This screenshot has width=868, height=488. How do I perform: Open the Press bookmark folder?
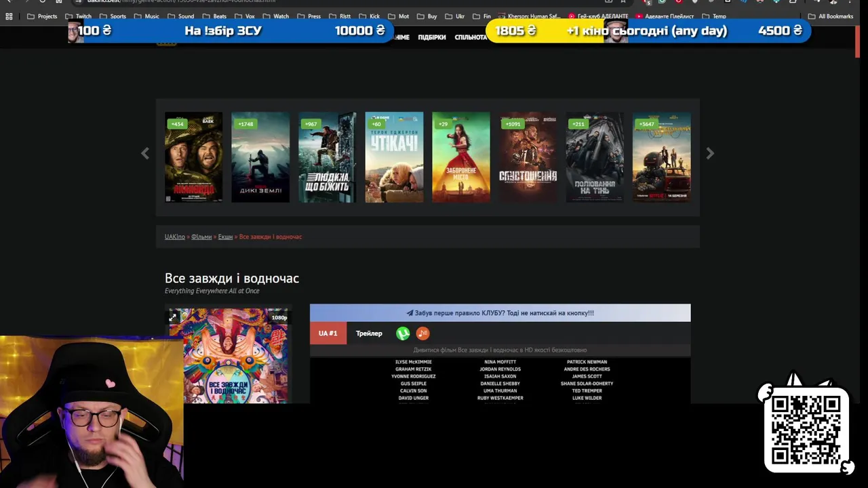(309, 16)
